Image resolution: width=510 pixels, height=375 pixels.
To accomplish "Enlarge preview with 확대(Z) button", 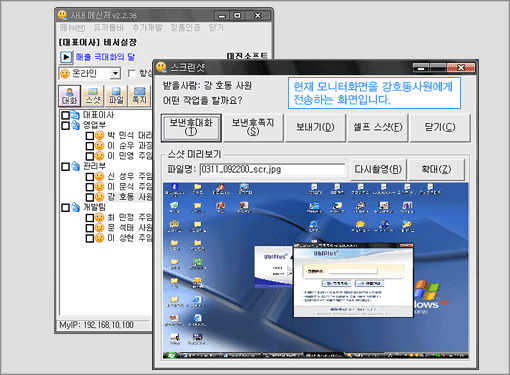I will tap(436, 169).
